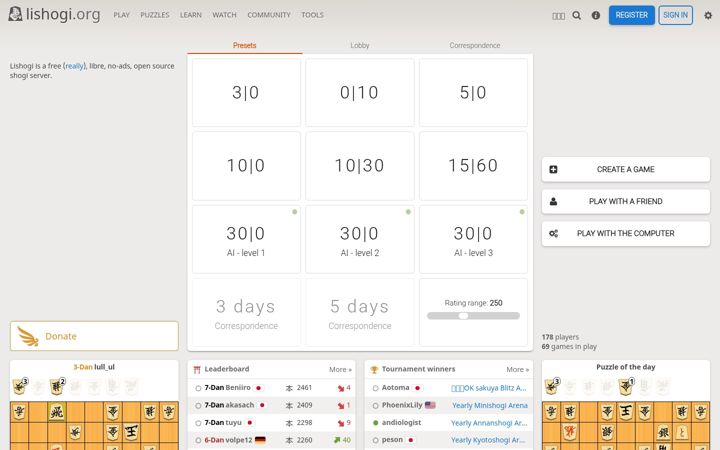Open Tournament winners More link
Screen dimensions: 720x450
pos(518,370)
